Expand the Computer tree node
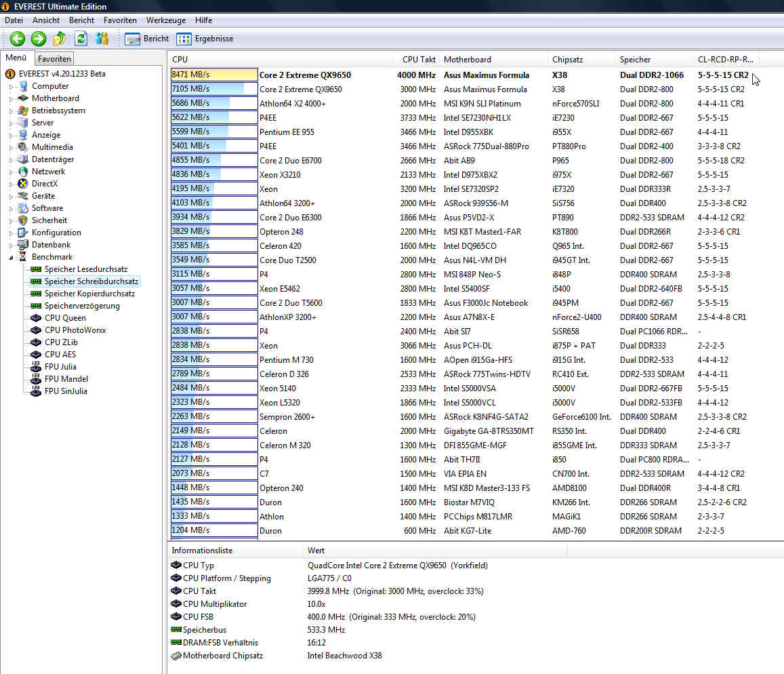The height and width of the screenshot is (674, 784). click(x=11, y=87)
